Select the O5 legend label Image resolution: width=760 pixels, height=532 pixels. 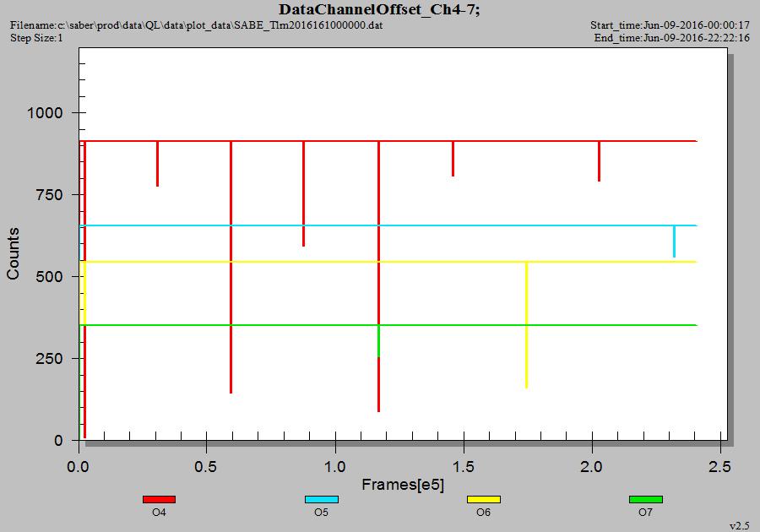pyautogui.click(x=322, y=512)
